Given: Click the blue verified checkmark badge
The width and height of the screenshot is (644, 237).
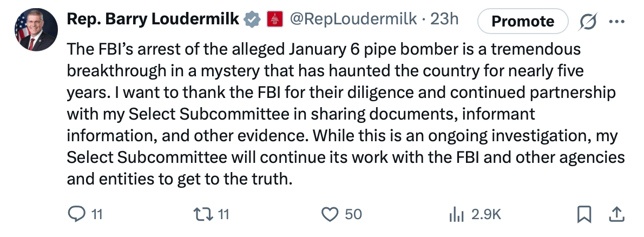Looking at the screenshot, I should pos(251,19).
